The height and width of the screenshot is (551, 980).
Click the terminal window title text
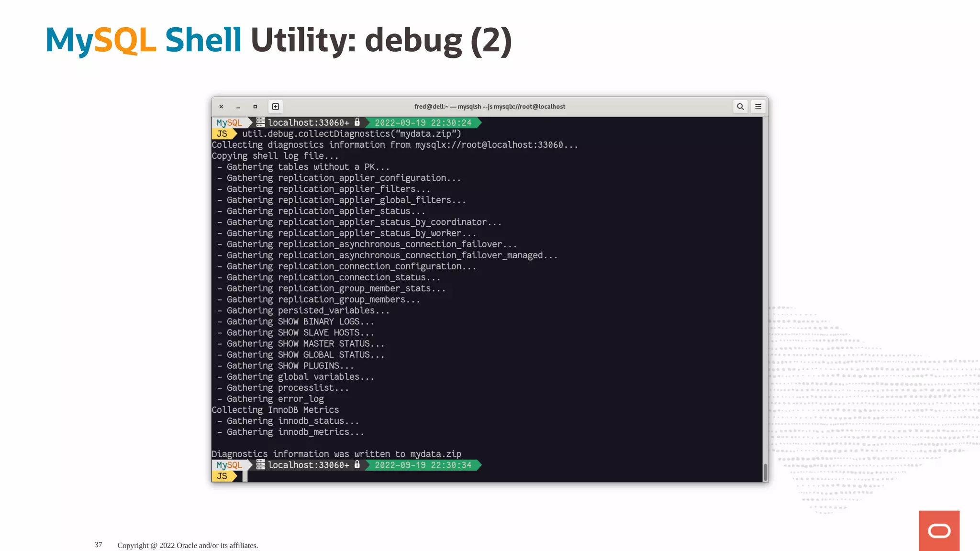pos(490,107)
